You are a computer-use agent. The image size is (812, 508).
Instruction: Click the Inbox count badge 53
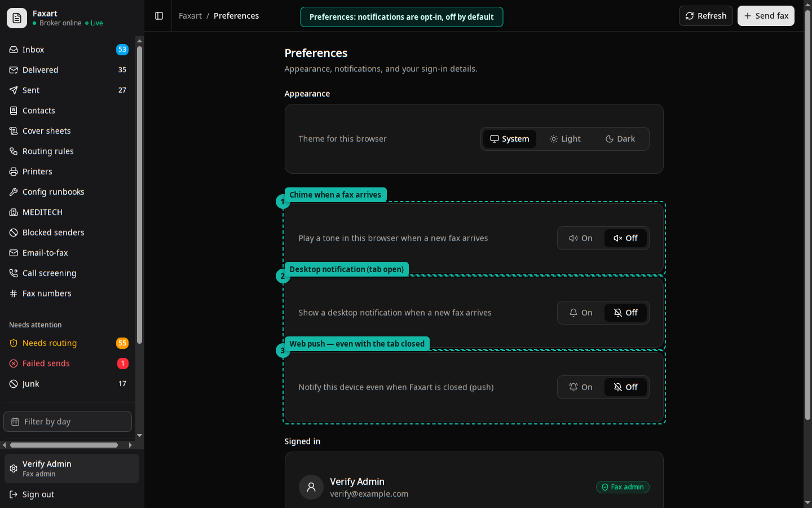(x=122, y=50)
